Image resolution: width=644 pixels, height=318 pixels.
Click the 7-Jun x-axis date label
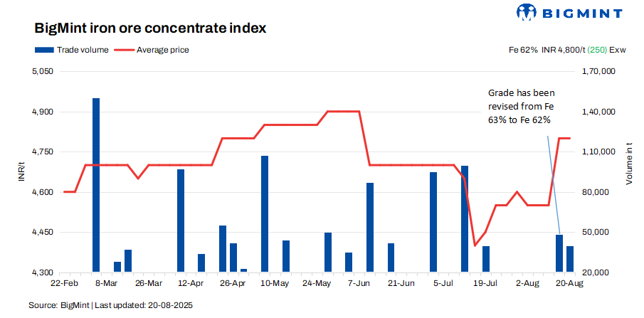pyautogui.click(x=359, y=282)
